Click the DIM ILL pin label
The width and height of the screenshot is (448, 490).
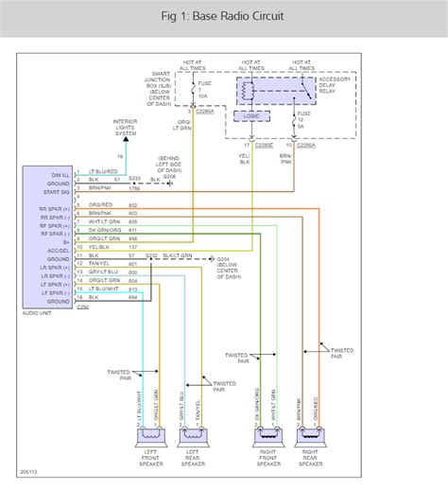60,175
